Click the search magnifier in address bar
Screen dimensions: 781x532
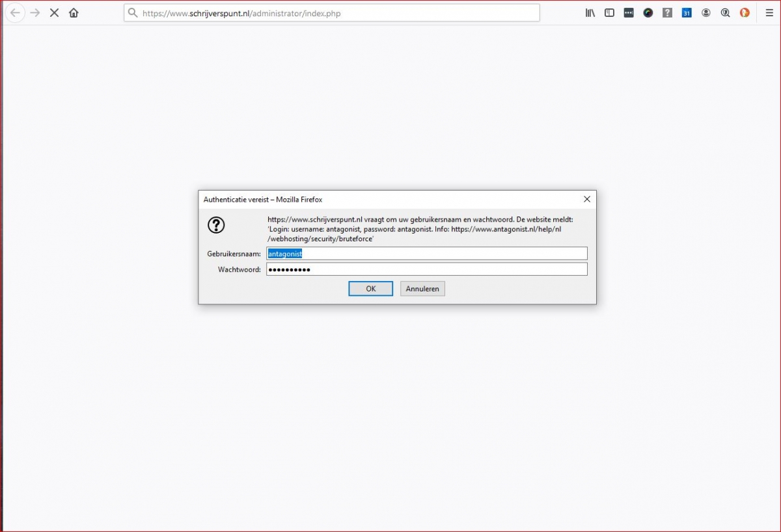(x=133, y=13)
